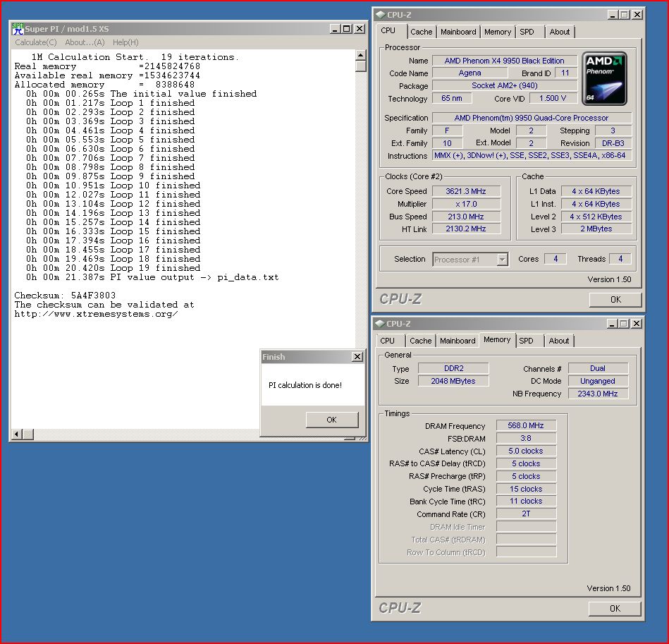Click the Channels # value Dual
669x644 pixels.
(x=598, y=368)
